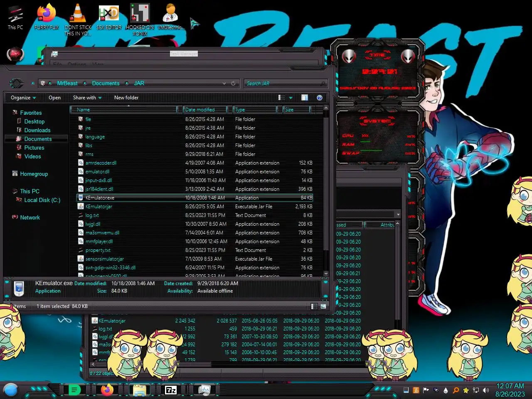Click the Explorer back navigation orb
Image resolution: width=532 pixels, height=399 pixels.
pyautogui.click(x=16, y=83)
